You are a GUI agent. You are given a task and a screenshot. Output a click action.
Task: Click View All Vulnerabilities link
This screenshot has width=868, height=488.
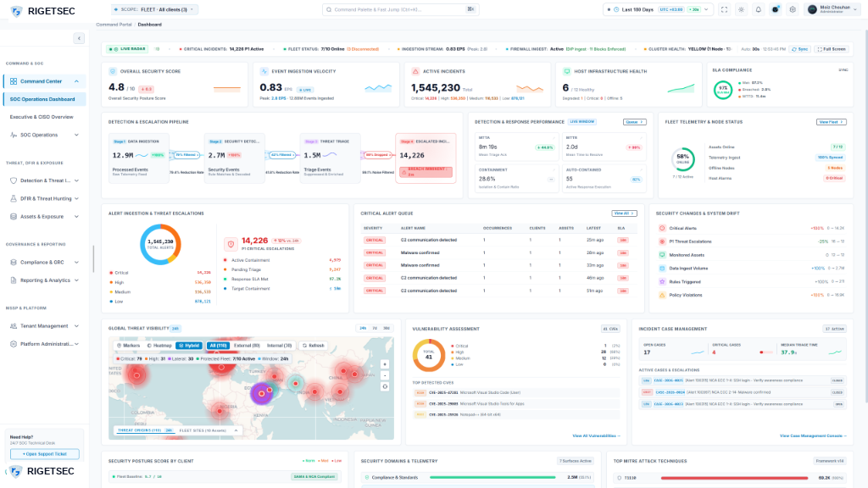coord(596,436)
